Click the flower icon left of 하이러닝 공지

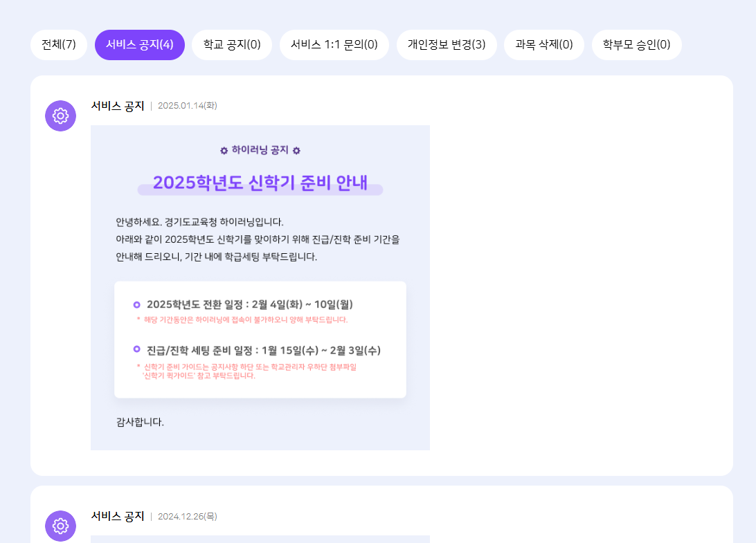click(224, 151)
